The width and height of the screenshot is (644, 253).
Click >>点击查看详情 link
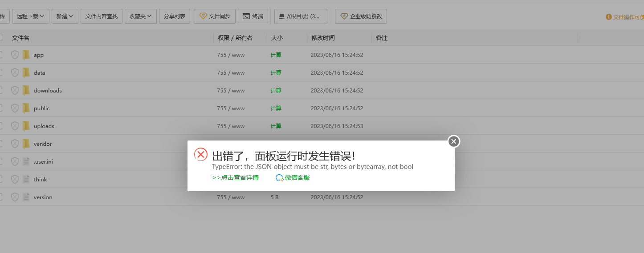[235, 178]
